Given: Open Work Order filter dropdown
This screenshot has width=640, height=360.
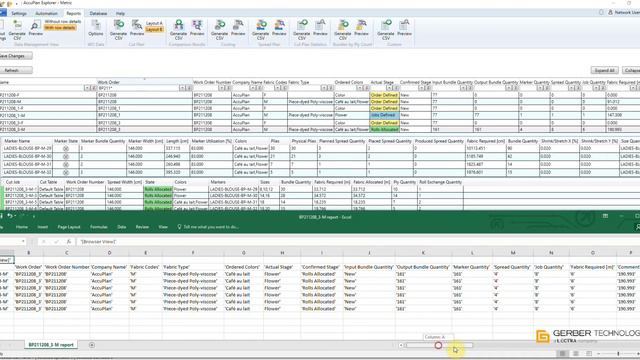Looking at the screenshot, I should coord(182,88).
